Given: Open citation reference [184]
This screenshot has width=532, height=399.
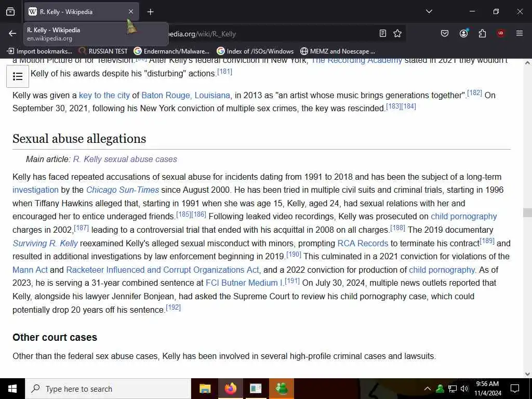Looking at the screenshot, I should pyautogui.click(x=408, y=106).
